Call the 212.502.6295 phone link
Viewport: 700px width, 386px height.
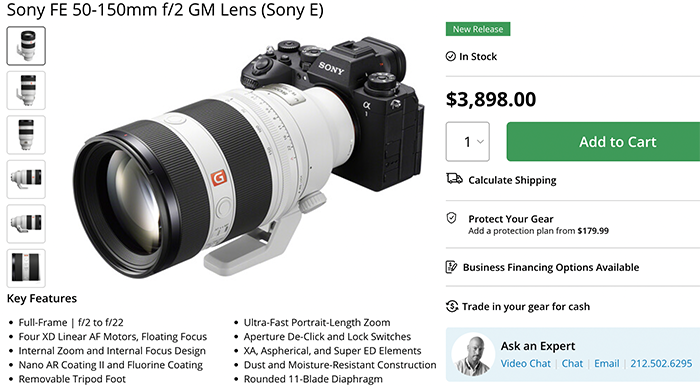tap(661, 363)
